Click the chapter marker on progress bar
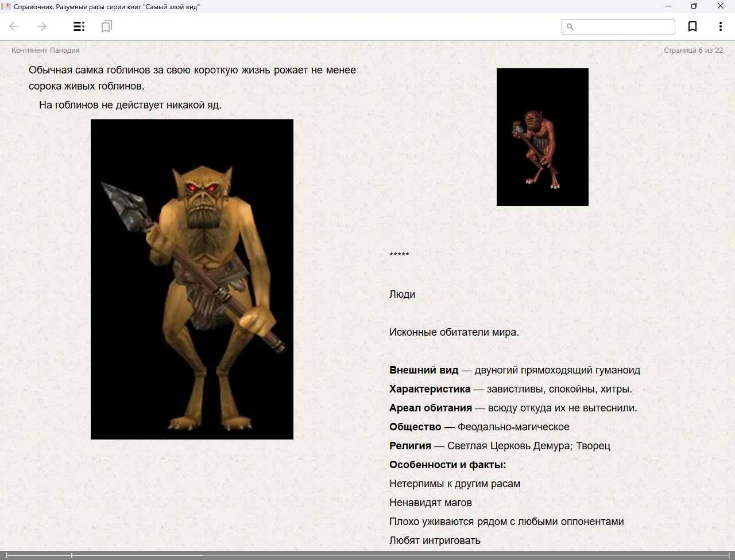 72,555
